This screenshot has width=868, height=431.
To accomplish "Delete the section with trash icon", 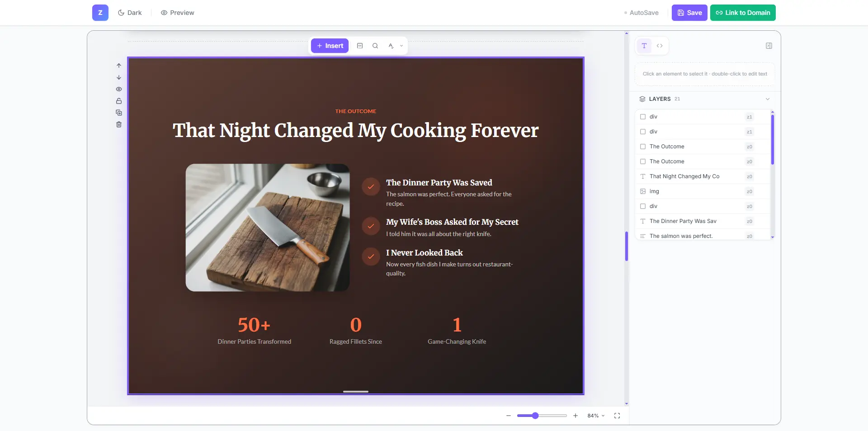I will pos(119,124).
